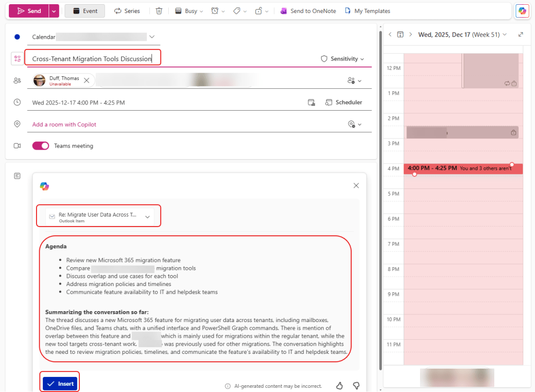Click the meeting title input field

[92, 59]
